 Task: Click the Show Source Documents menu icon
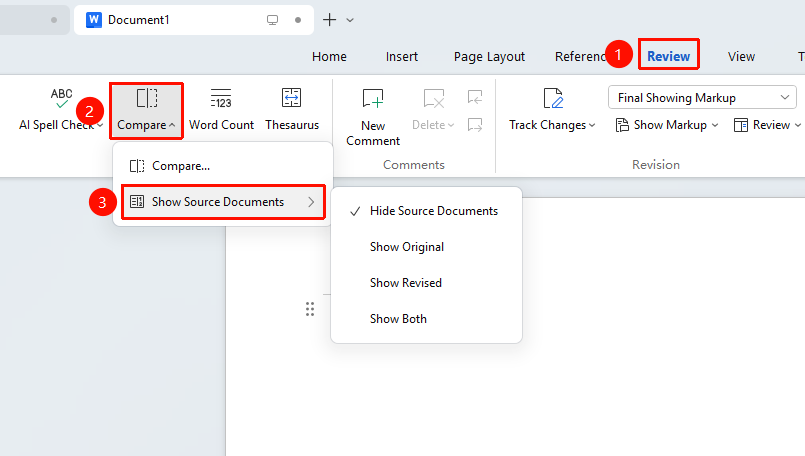click(x=137, y=202)
